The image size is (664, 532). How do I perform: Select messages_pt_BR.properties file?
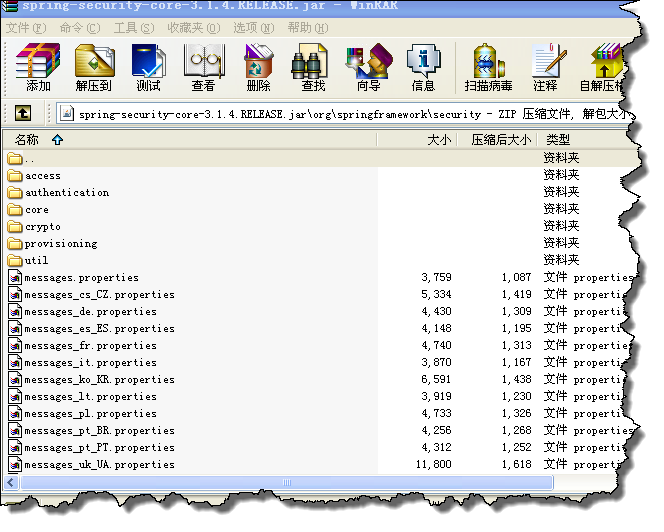tap(91, 430)
